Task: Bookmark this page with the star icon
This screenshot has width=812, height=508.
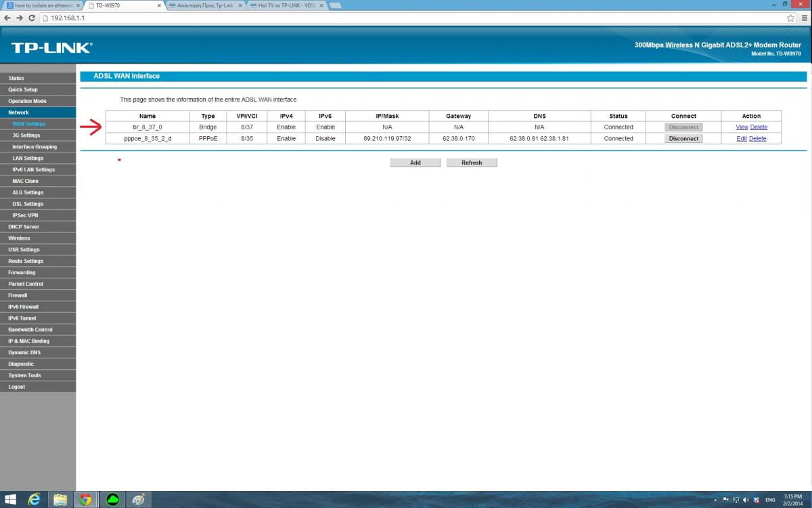Action: click(x=790, y=18)
